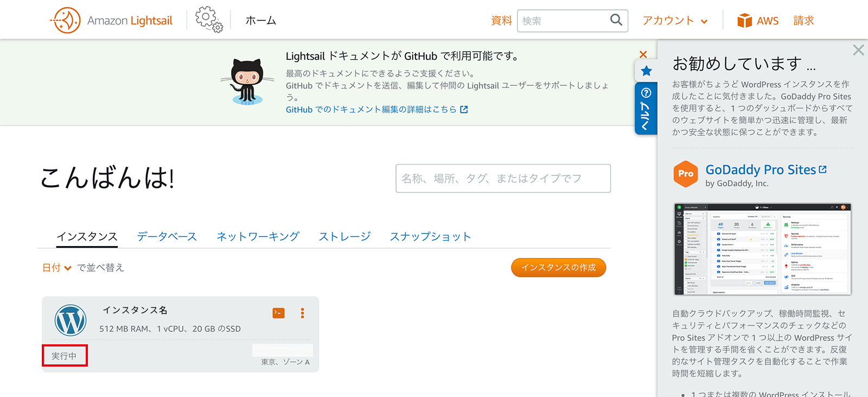Image resolution: width=868 pixels, height=397 pixels.
Task: Click the GitHub Octocat image
Action: 247,81
